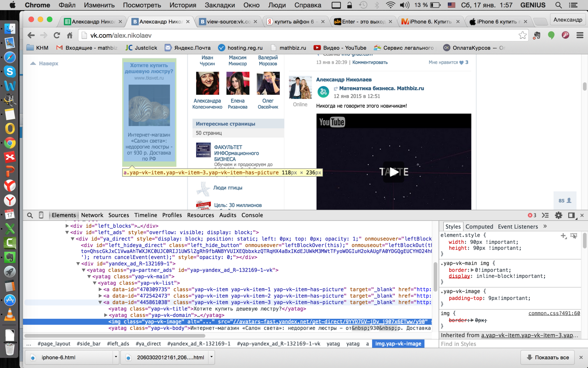This screenshot has height=368, width=588.
Task: Click the DevTools inspect element magnifier icon
Action: 30,215
